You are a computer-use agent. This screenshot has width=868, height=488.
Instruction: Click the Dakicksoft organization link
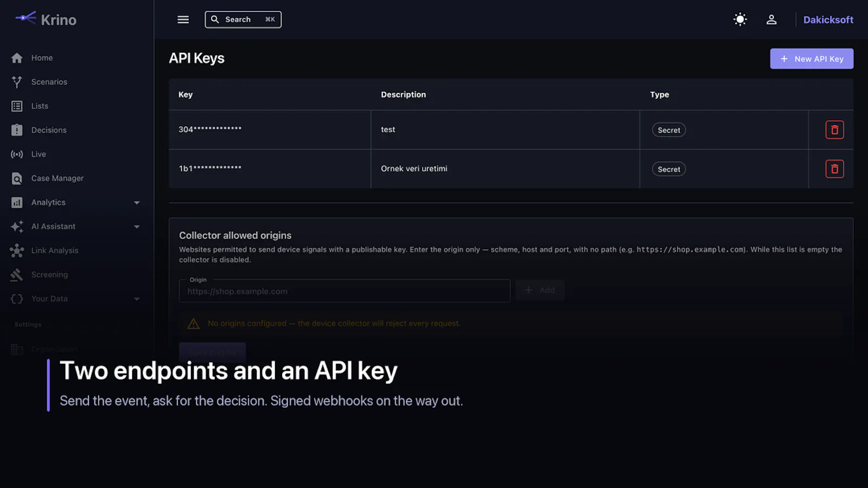(x=828, y=20)
